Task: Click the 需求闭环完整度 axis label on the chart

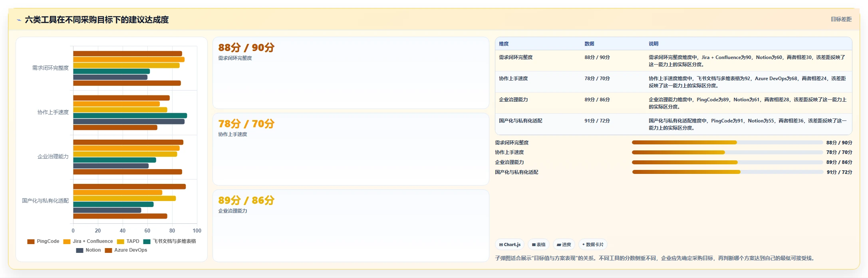Action: [x=50, y=68]
